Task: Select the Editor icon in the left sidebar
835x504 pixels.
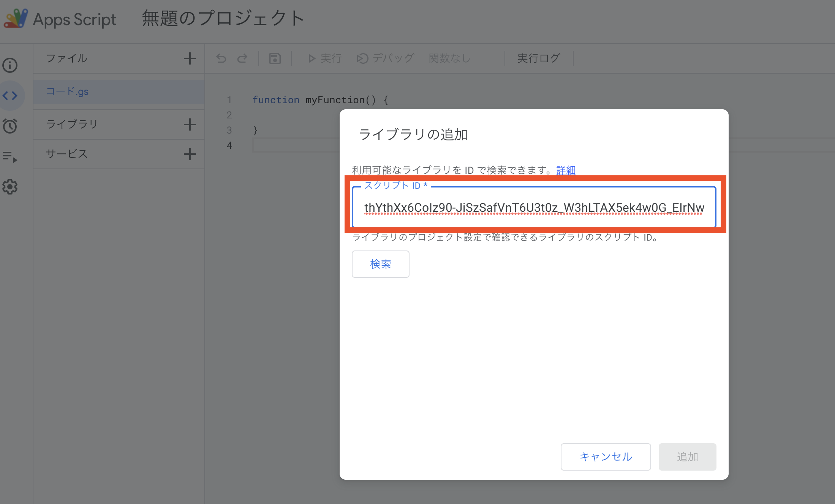Action: (x=10, y=95)
